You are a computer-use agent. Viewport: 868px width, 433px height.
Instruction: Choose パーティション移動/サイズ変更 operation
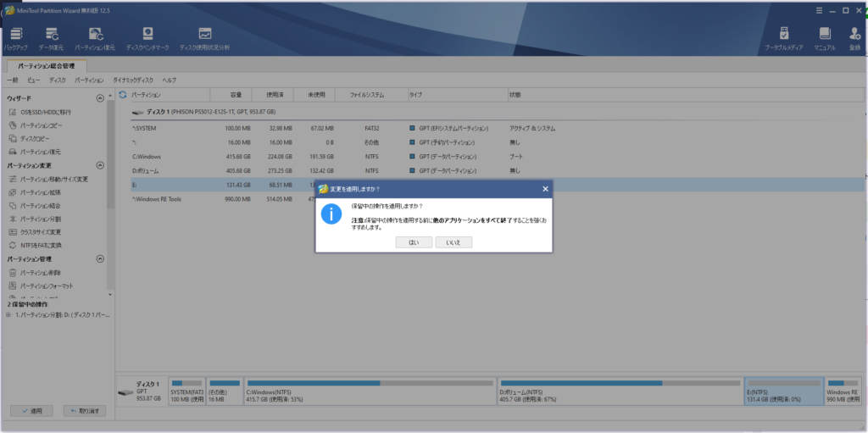click(48, 179)
